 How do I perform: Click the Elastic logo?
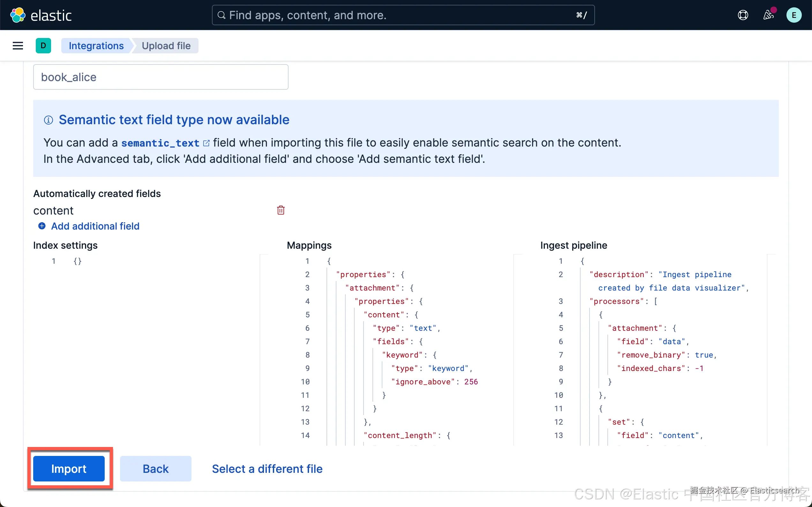tap(41, 15)
